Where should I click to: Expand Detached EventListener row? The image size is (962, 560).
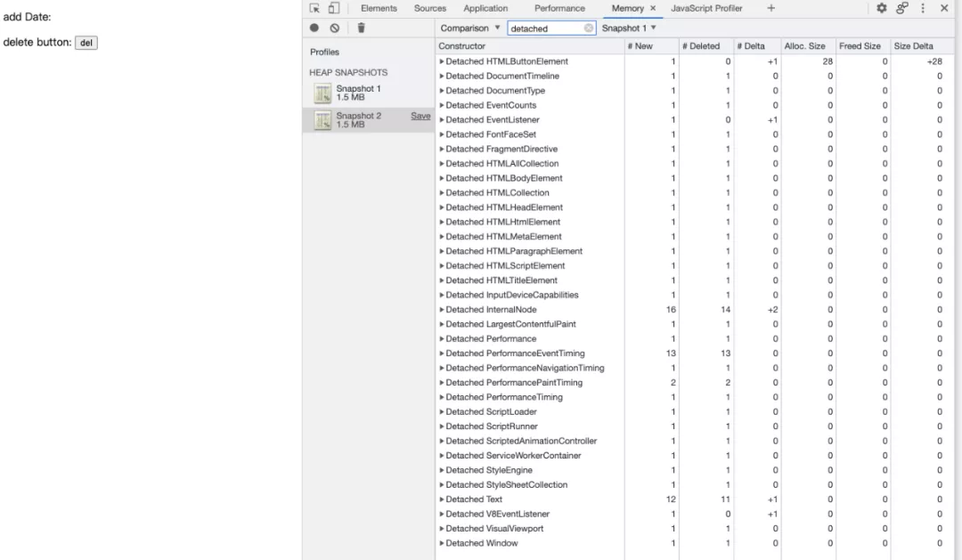pos(441,119)
